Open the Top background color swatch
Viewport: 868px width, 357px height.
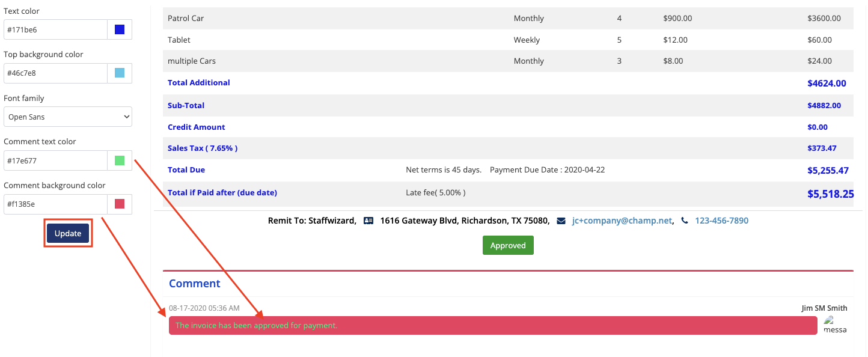coord(120,73)
